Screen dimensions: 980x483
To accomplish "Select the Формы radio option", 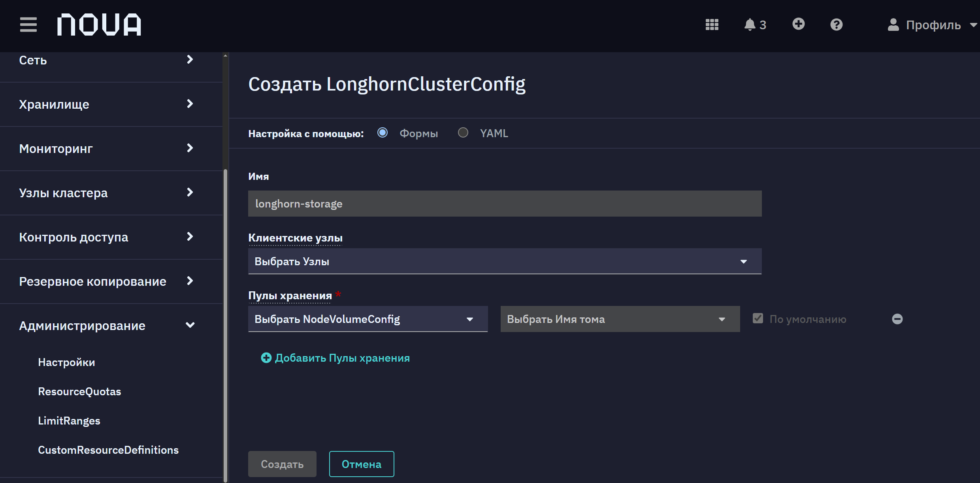I will (x=383, y=132).
